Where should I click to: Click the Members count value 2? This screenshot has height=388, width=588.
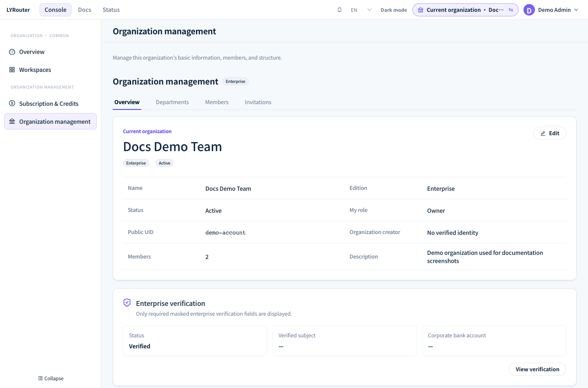(x=207, y=257)
